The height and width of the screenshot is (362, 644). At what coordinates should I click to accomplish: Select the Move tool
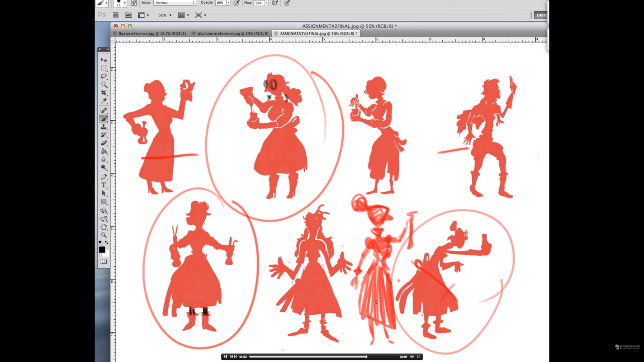click(x=103, y=60)
